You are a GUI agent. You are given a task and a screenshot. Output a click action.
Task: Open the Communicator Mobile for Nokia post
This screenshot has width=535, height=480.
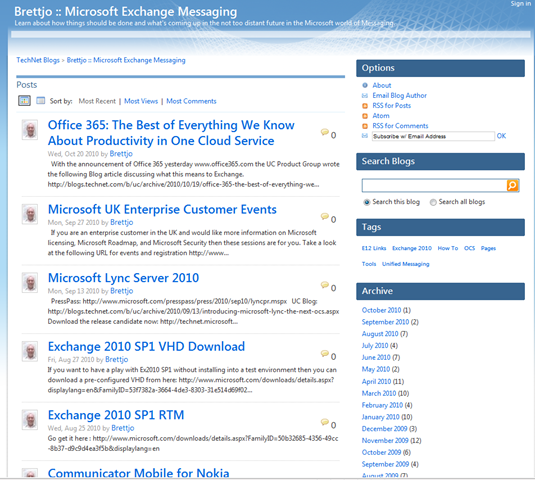[x=139, y=473]
